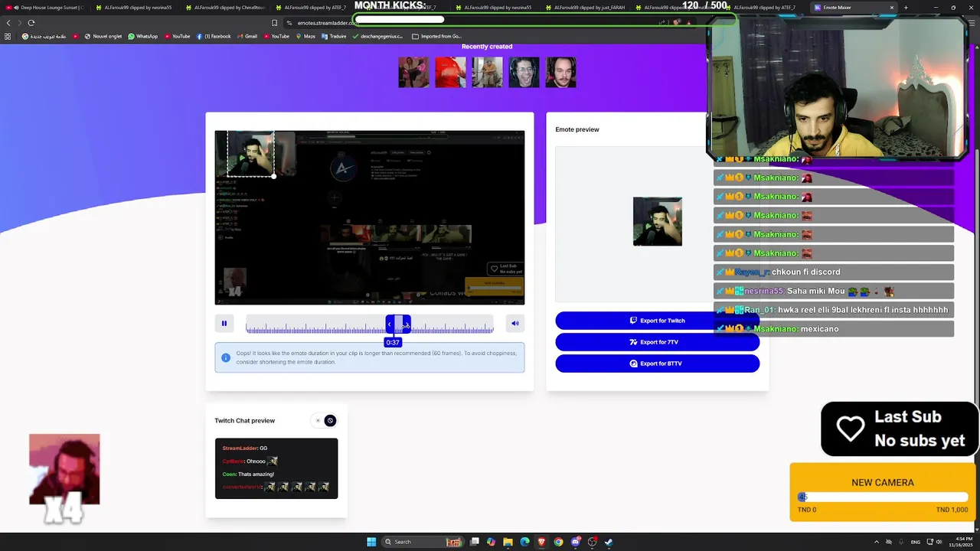Open File Explorer from the taskbar

[508, 542]
